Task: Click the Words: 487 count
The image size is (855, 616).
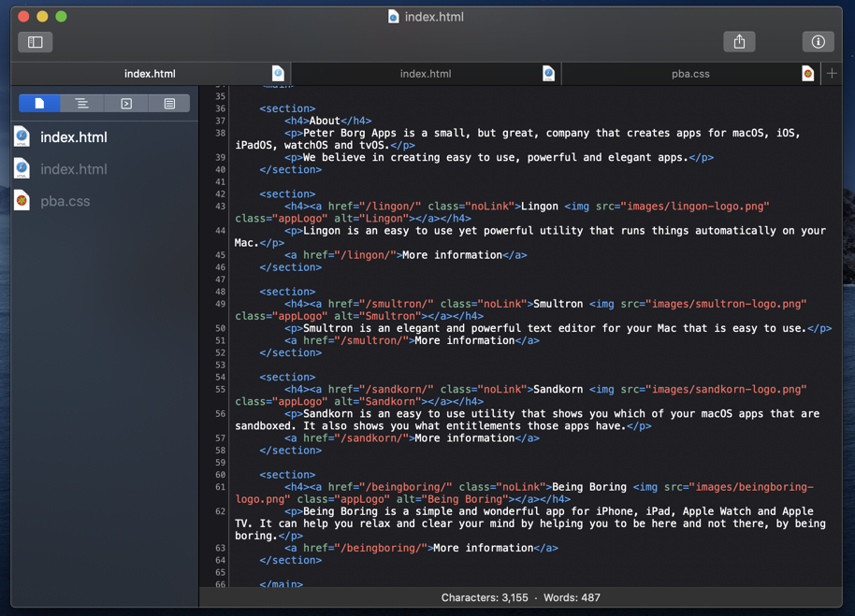Action: [572, 597]
